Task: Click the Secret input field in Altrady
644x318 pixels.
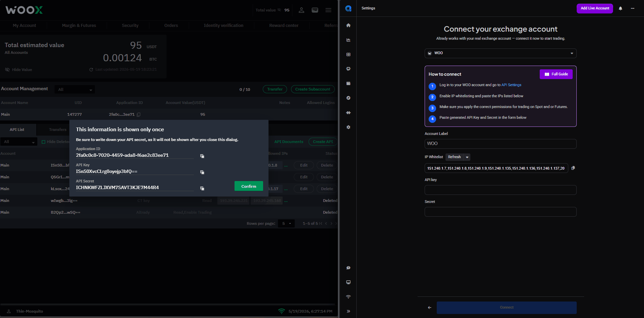Action: 500,212
